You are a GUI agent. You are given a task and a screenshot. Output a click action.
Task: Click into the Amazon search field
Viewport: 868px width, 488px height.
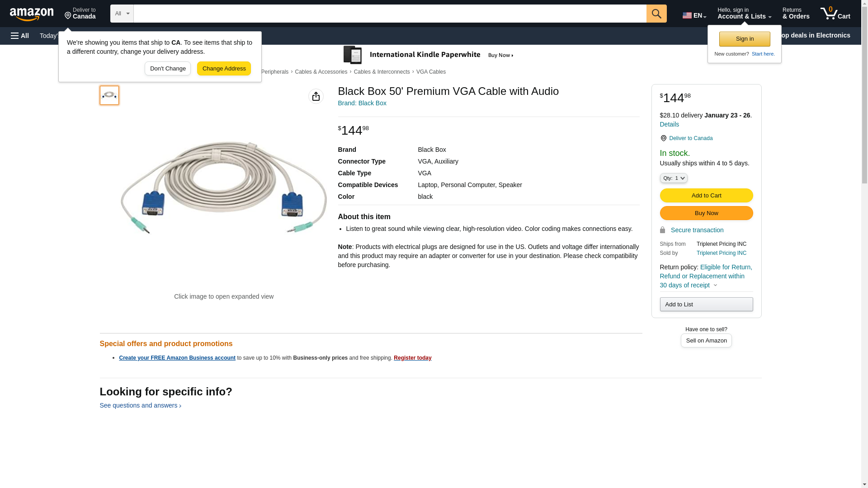click(x=390, y=14)
